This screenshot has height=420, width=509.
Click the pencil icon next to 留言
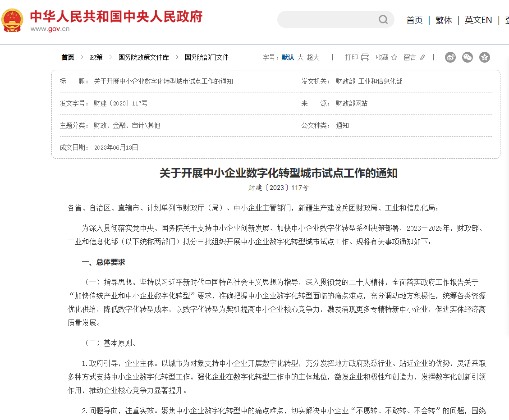tap(422, 57)
